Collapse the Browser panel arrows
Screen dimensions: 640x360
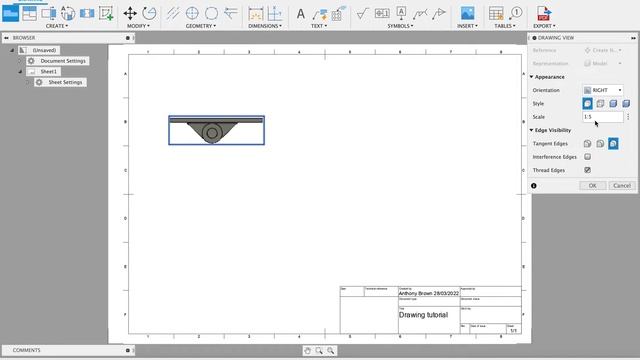click(6, 38)
